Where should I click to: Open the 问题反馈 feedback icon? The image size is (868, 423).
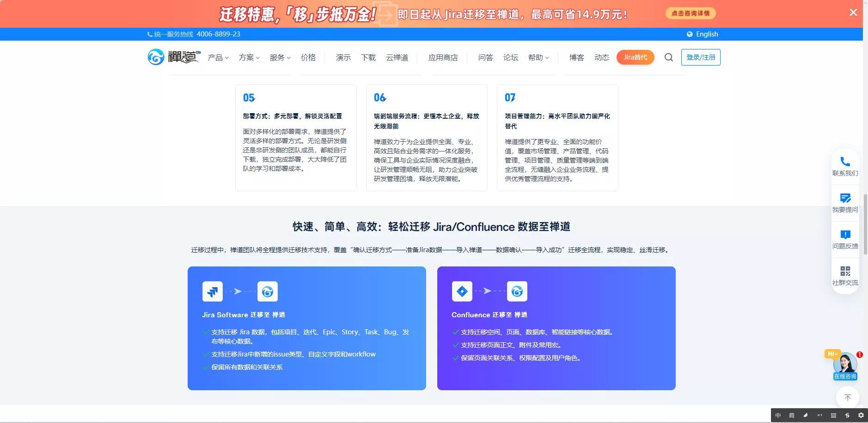coord(845,235)
